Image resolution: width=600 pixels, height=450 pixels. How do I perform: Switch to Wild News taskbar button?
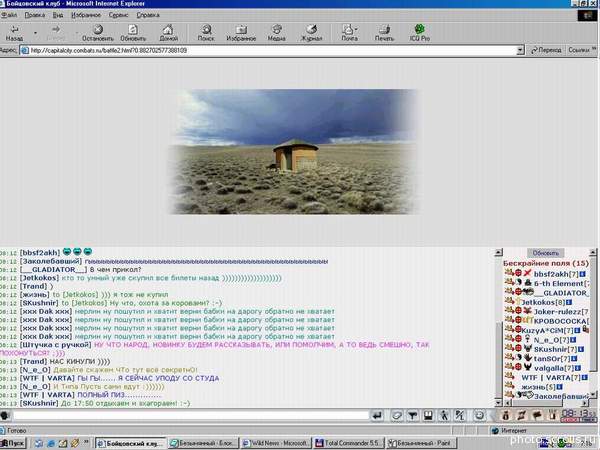coord(276,443)
